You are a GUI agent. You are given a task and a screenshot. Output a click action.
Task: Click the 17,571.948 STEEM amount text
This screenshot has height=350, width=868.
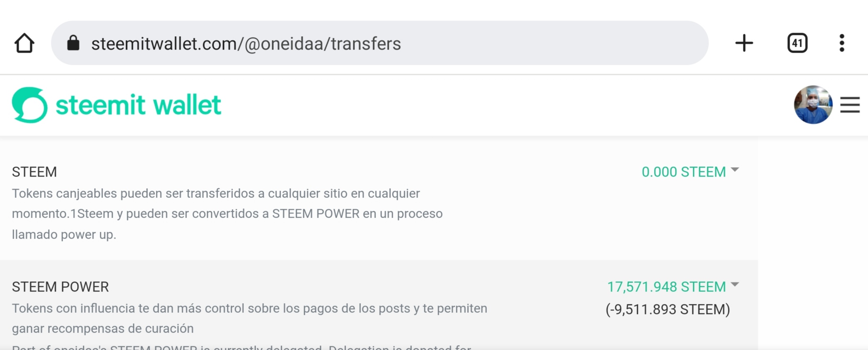[x=667, y=287]
